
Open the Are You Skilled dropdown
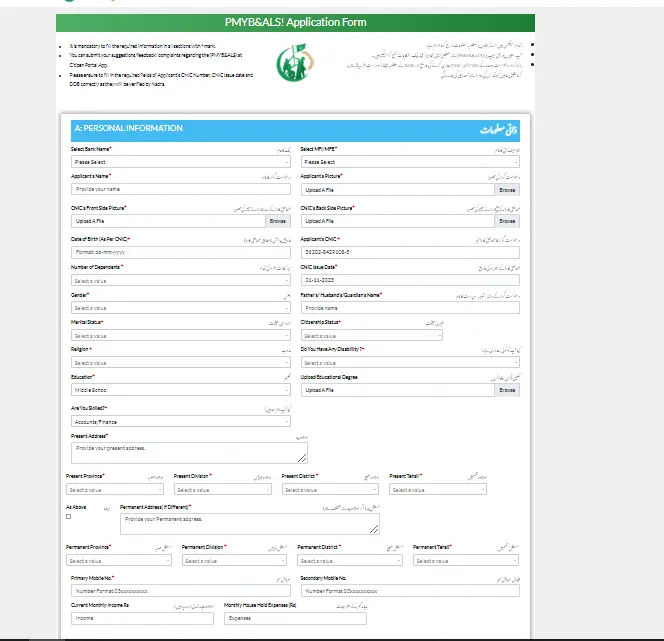[x=181, y=422]
